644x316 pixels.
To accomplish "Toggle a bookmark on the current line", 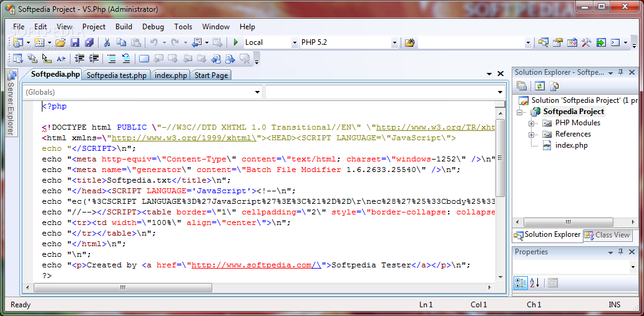I will pos(144,59).
